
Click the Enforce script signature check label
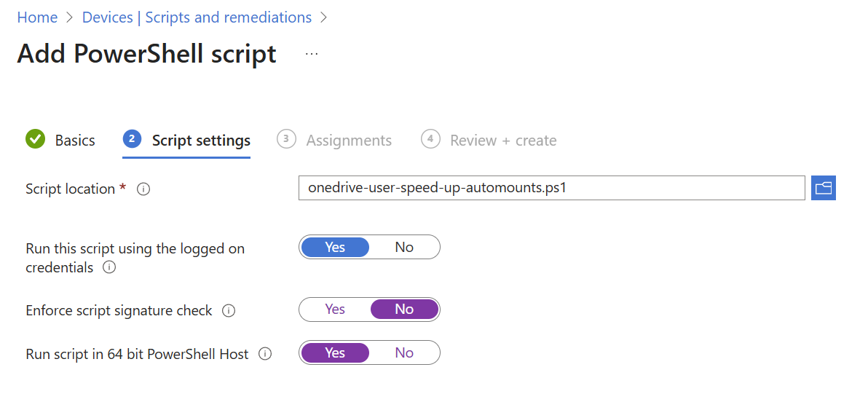[119, 310]
